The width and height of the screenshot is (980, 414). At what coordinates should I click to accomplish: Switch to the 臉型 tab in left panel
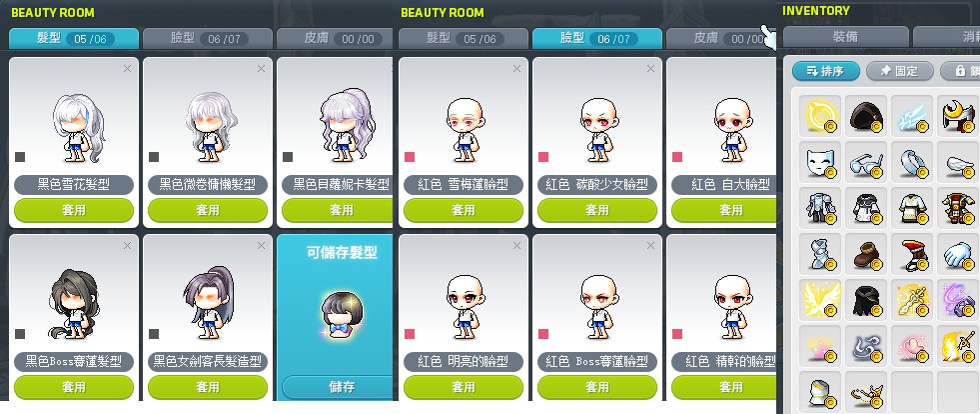[208, 39]
